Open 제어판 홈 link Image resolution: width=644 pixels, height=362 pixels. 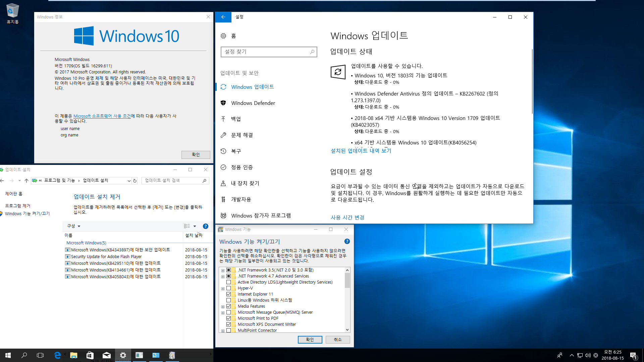[x=14, y=194]
